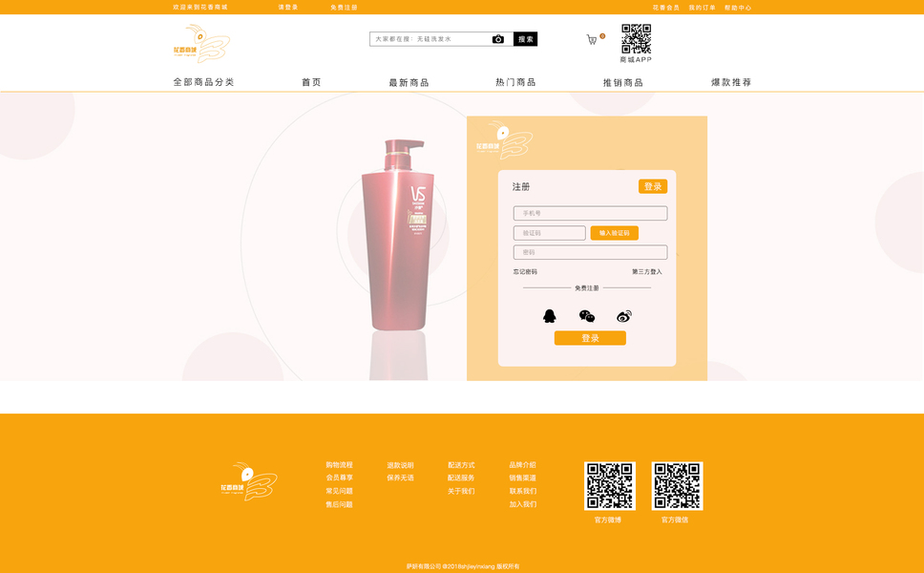Open 会员尊享 footer link
924x573 pixels.
340,477
